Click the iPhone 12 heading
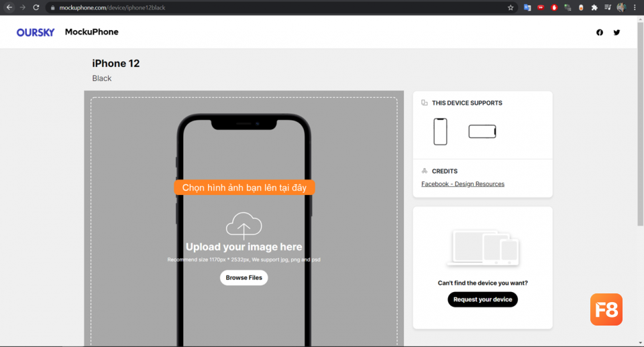 116,64
